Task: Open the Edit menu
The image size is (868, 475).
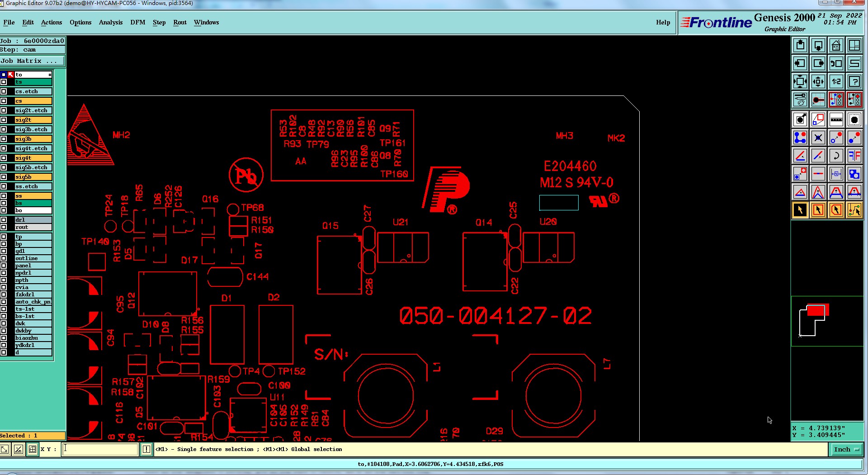Action: click(x=28, y=22)
